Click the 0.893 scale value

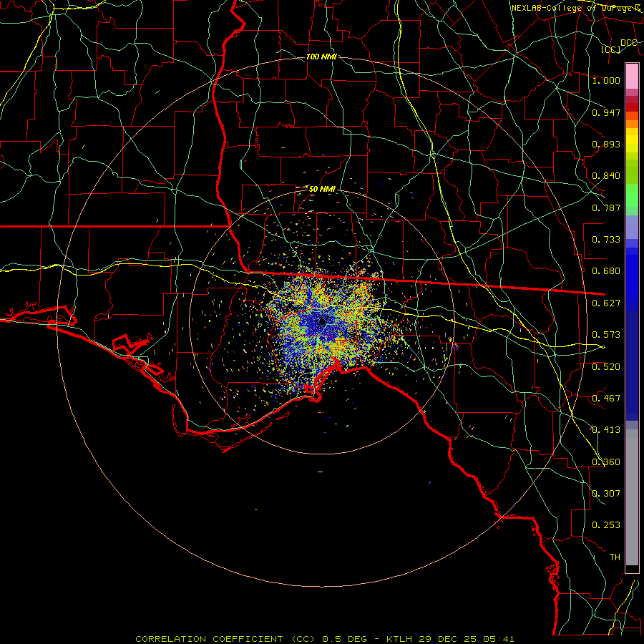click(x=606, y=144)
